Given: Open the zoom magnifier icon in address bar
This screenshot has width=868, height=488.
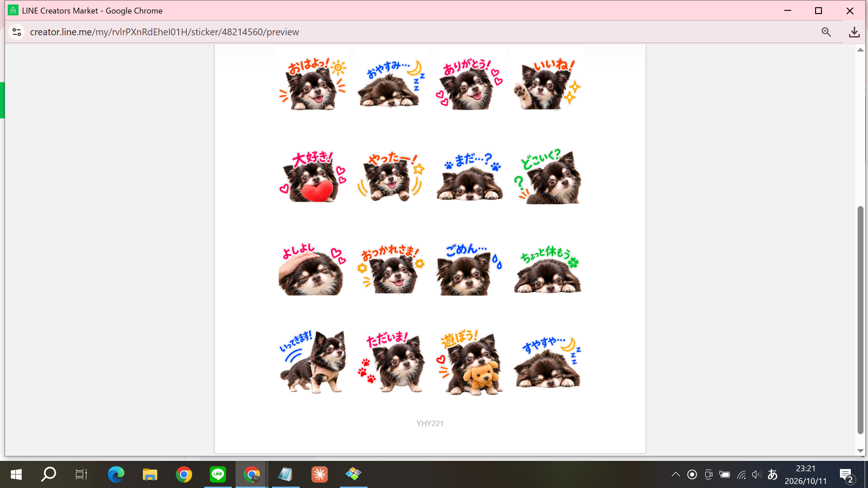Looking at the screenshot, I should tap(826, 32).
